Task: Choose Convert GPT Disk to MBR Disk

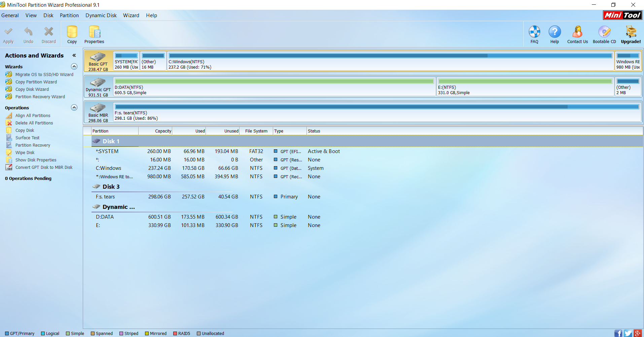Action: 44,167
